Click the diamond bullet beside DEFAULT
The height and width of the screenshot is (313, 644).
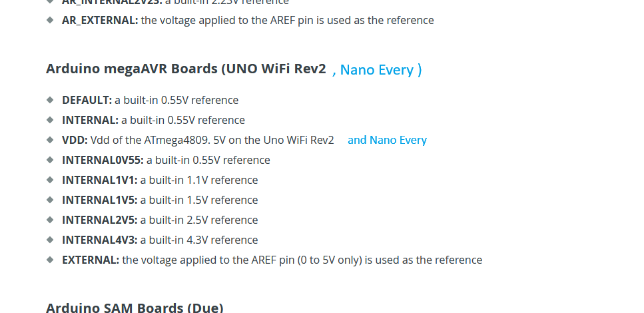50,100
